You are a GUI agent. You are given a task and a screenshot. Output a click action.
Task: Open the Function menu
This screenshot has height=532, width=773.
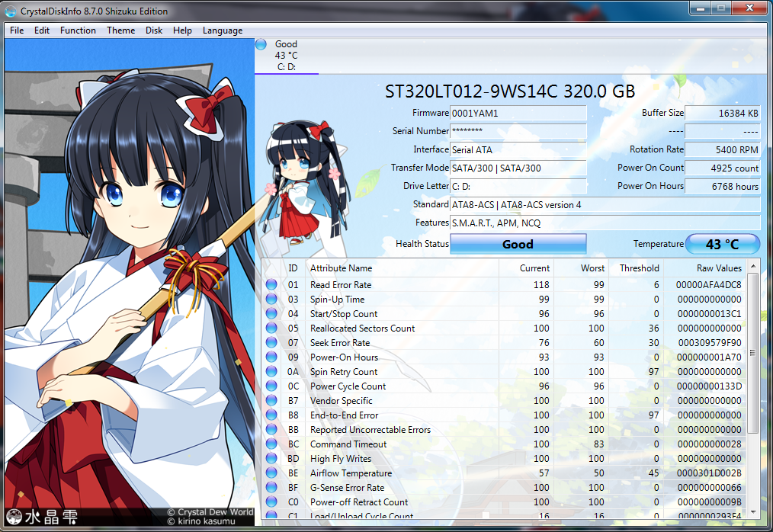tap(78, 30)
